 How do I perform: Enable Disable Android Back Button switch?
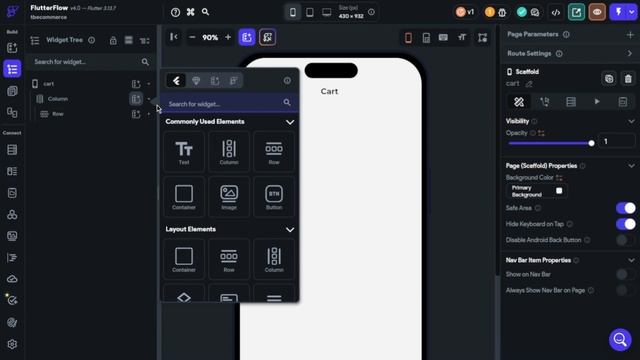[626, 240]
